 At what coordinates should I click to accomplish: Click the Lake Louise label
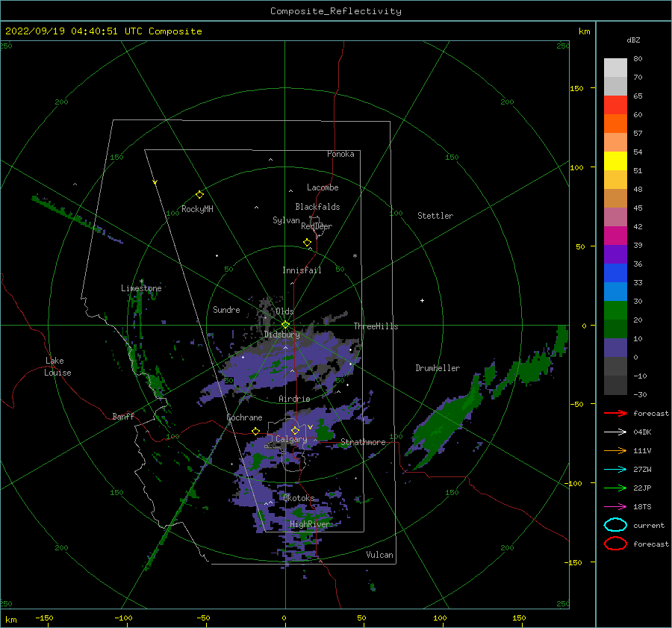(57, 367)
